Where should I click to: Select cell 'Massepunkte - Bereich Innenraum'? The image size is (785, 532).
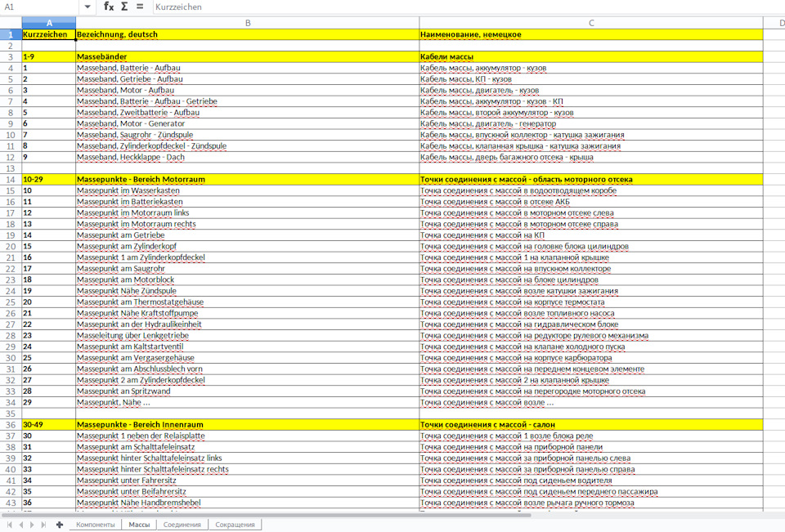coord(248,424)
